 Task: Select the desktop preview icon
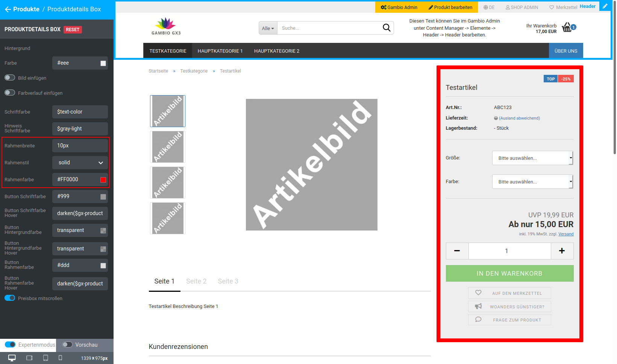pos(11,358)
